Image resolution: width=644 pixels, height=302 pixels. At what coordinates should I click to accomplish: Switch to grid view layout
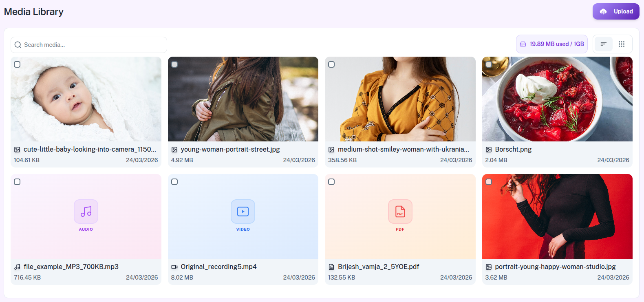point(622,44)
